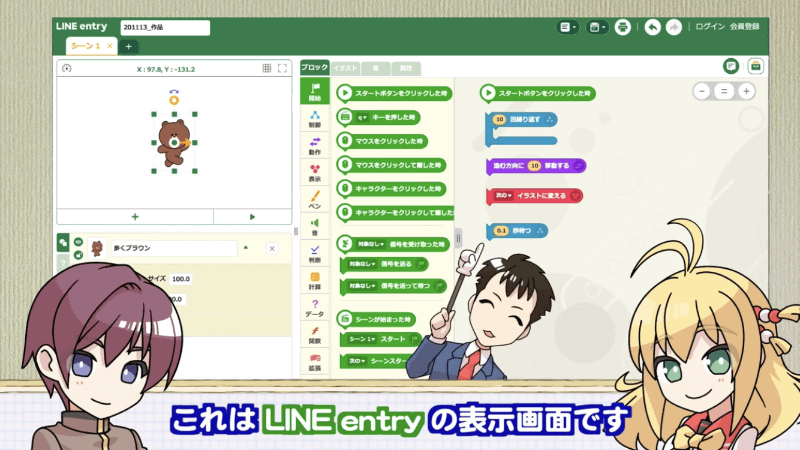Toggle the stage grid icon
Viewport: 800px width, 450px height.
tap(266, 68)
